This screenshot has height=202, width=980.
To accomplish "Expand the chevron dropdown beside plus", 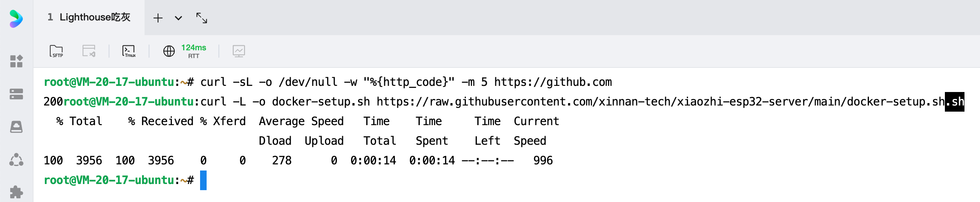I will [x=178, y=18].
